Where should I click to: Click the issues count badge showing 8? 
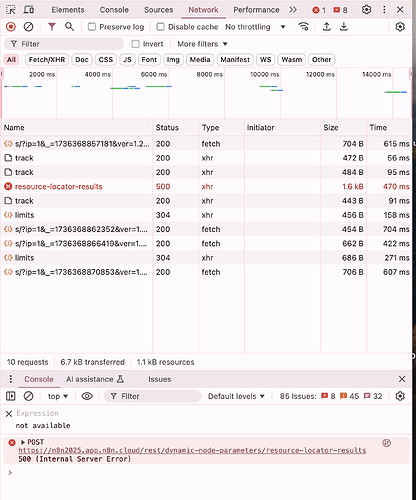(341, 10)
